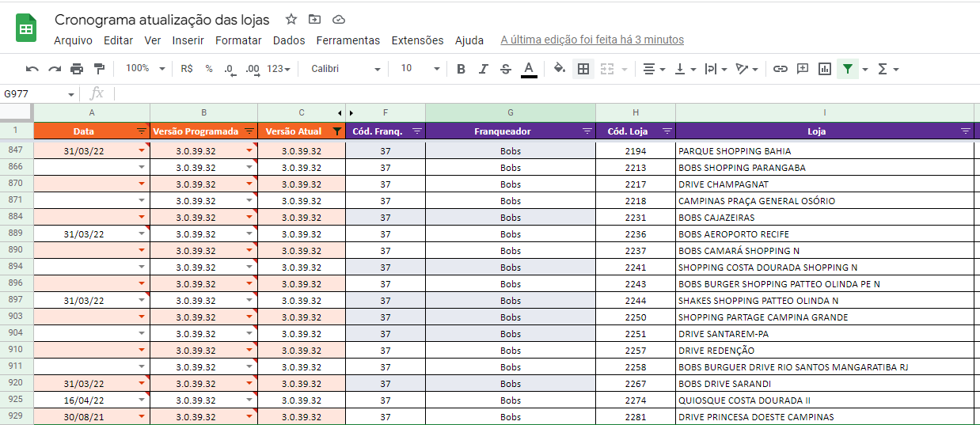Viewport: 980px width, 425px height.
Task: Open Calibri font dropdown
Action: pos(346,69)
